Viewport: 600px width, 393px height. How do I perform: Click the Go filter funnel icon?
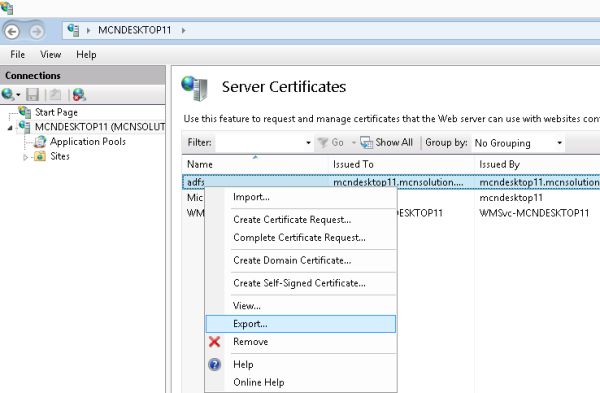click(x=323, y=143)
